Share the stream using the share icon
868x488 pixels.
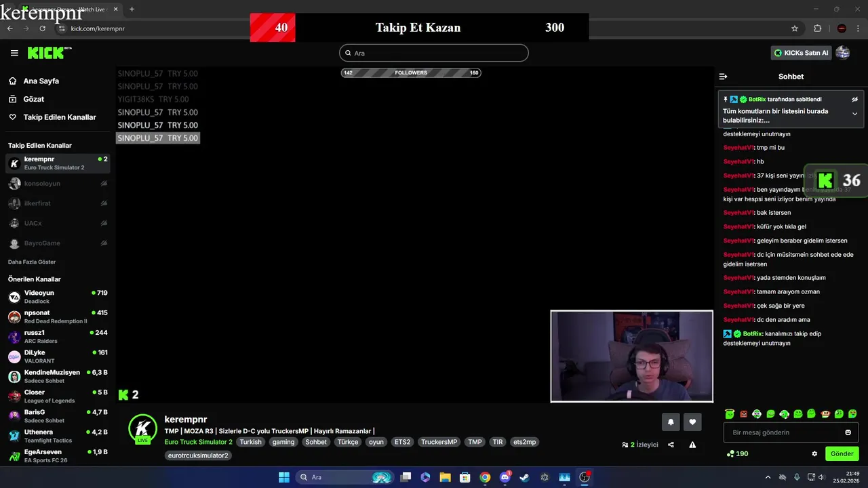pyautogui.click(x=671, y=445)
